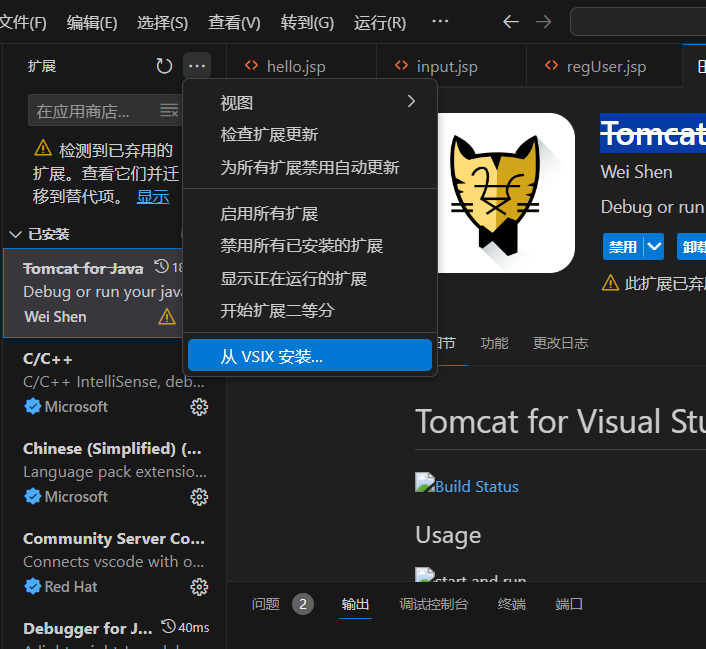Select 检查扩展更新 menu entry
Image resolution: width=706 pixels, height=649 pixels.
(310, 135)
